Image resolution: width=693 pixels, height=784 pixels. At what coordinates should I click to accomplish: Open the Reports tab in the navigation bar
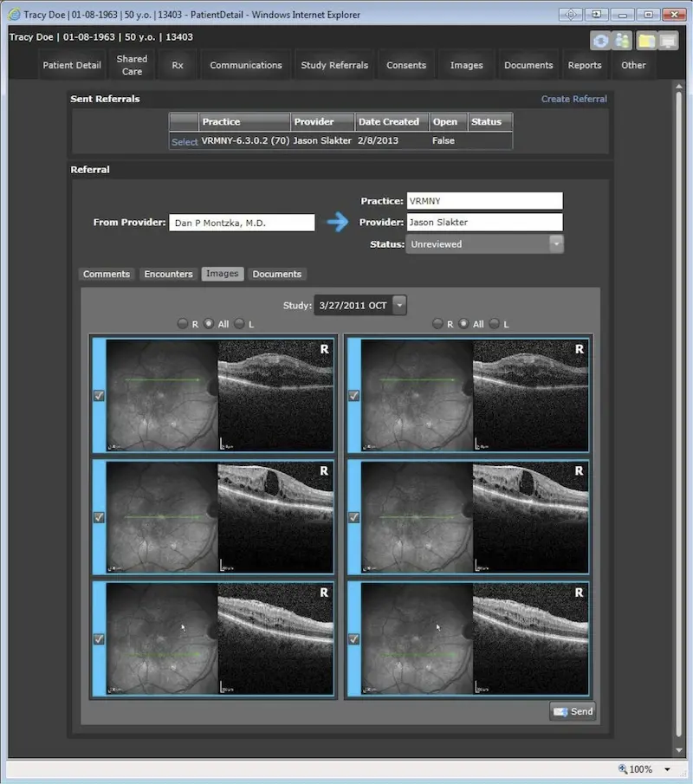pos(585,64)
